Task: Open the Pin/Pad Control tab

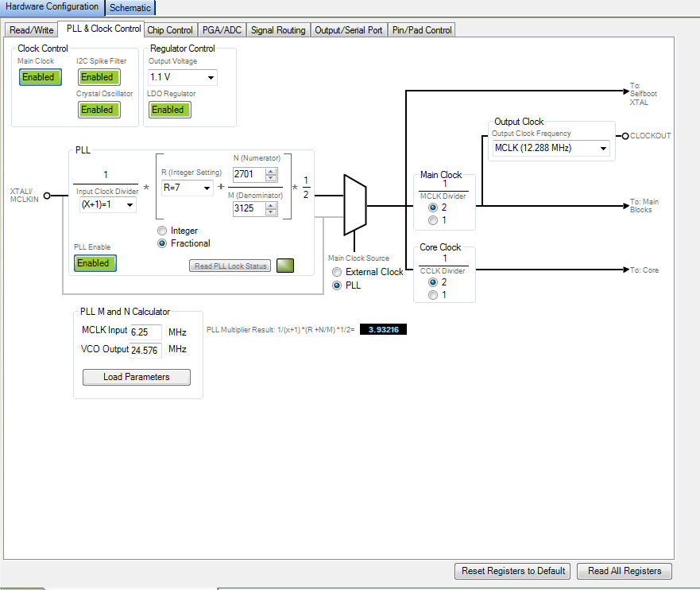Action: point(422,30)
